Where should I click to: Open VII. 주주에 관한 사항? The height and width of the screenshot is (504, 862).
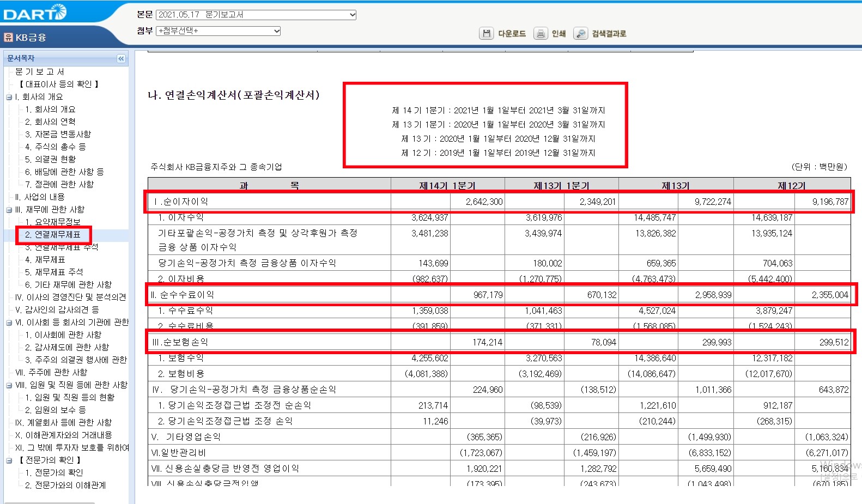(x=51, y=372)
